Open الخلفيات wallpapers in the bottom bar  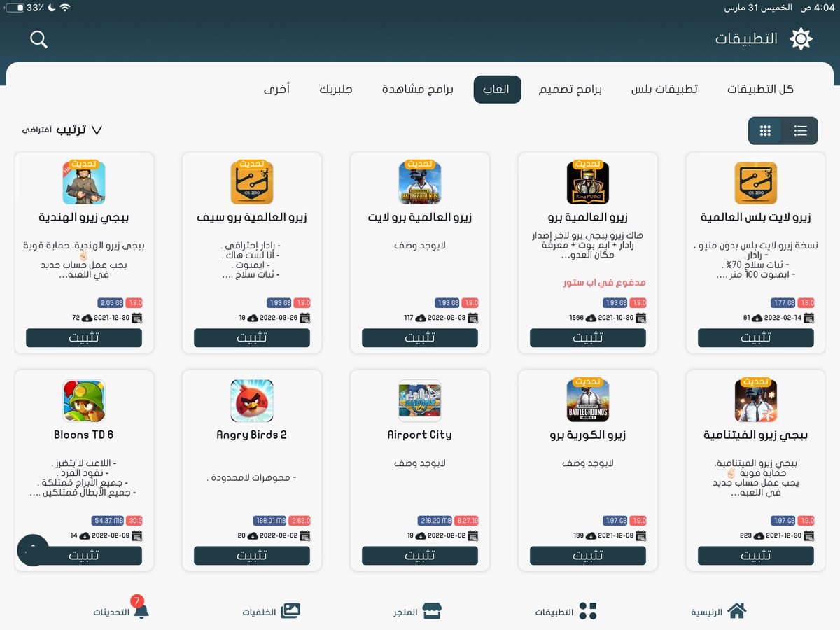pyautogui.click(x=272, y=611)
